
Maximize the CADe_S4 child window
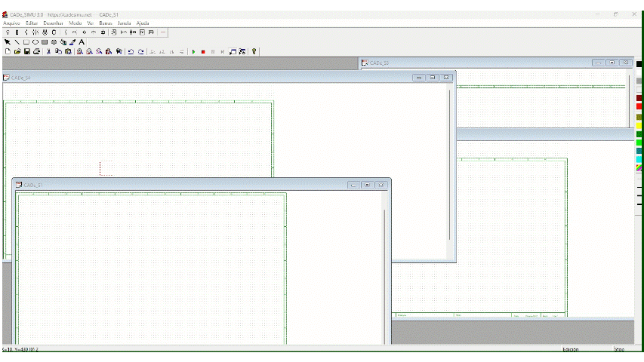click(433, 78)
